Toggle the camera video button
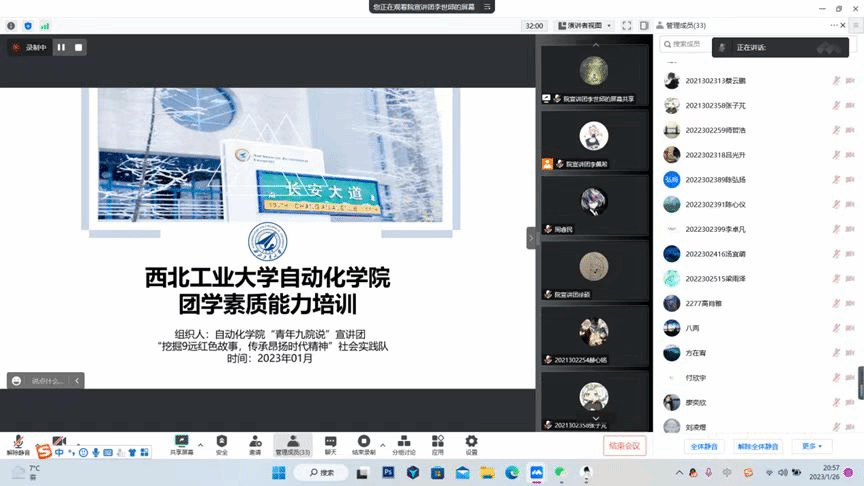The image size is (864, 486). point(59,441)
